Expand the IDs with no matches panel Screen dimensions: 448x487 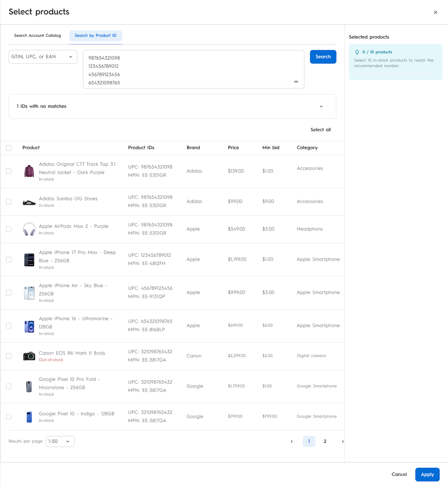pos(172,107)
